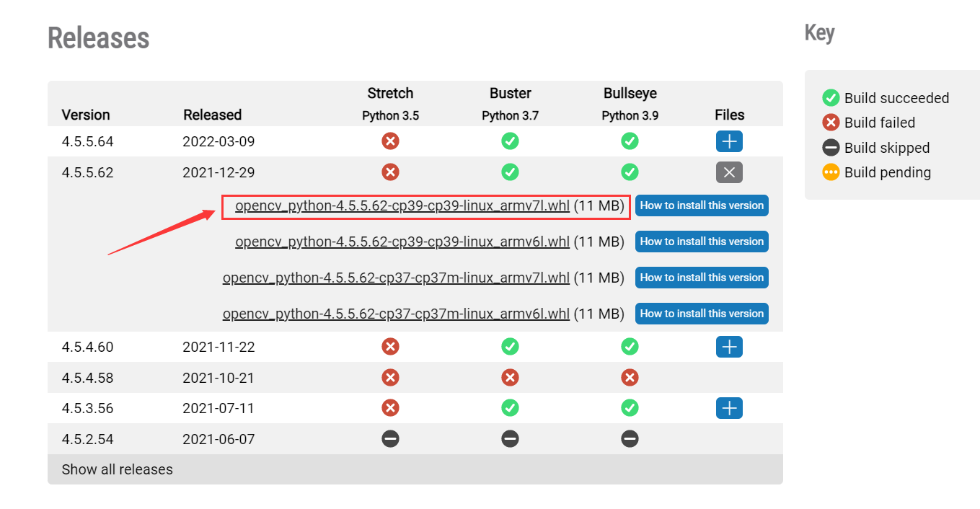Click the Bullseye success icon for 4.5.3.56
This screenshot has height=509, width=980.
click(630, 408)
